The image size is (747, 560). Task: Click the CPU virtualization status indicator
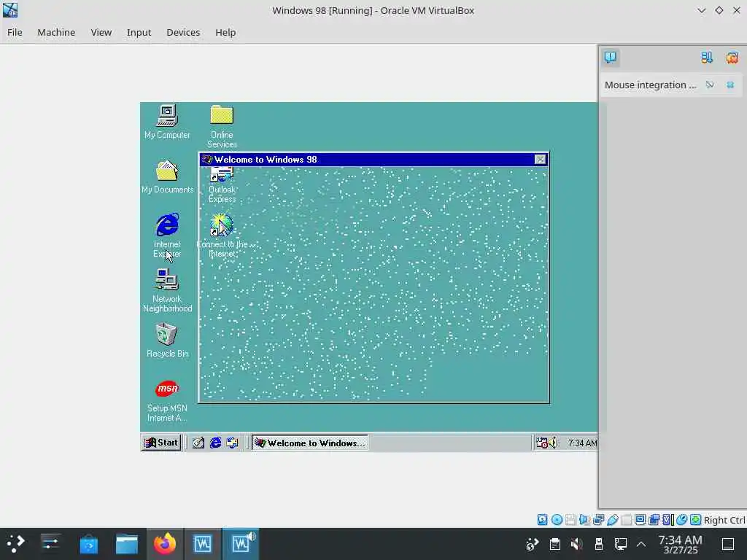[x=668, y=519]
